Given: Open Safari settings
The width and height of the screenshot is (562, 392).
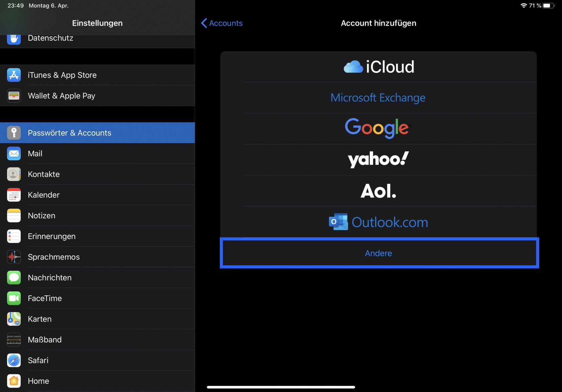Looking at the screenshot, I should point(97,360).
